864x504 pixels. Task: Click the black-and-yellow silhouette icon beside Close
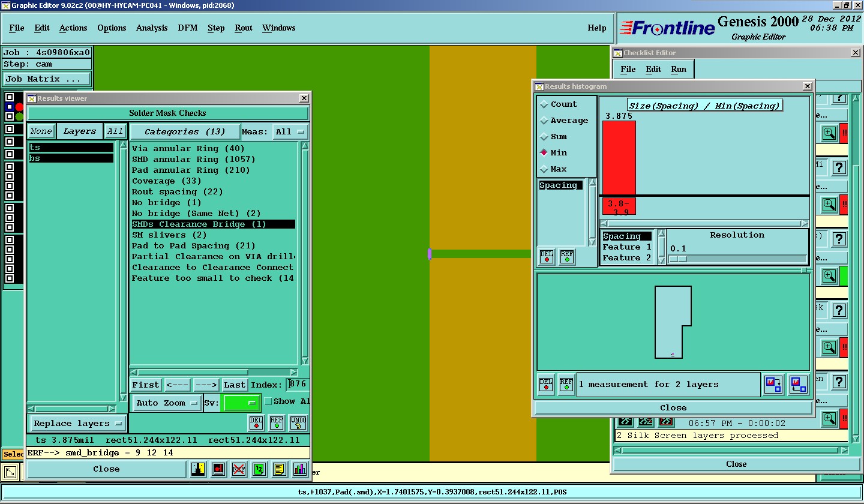pyautogui.click(x=199, y=469)
